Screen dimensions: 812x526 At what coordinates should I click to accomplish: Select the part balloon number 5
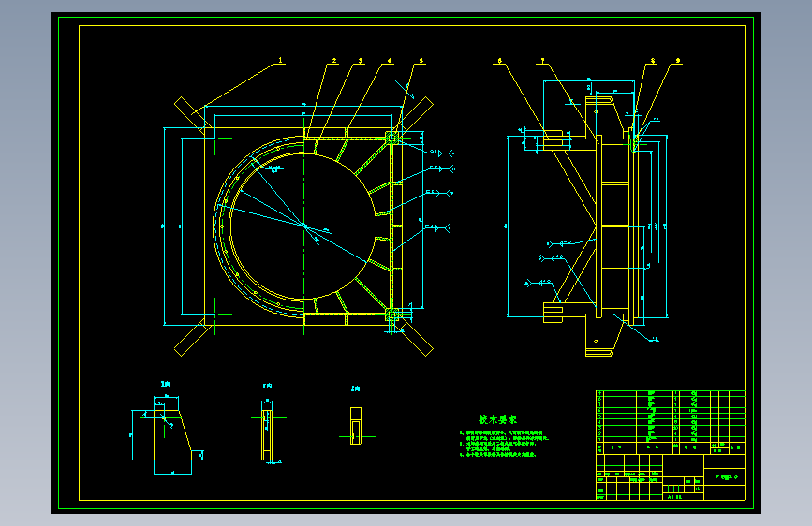(421, 61)
